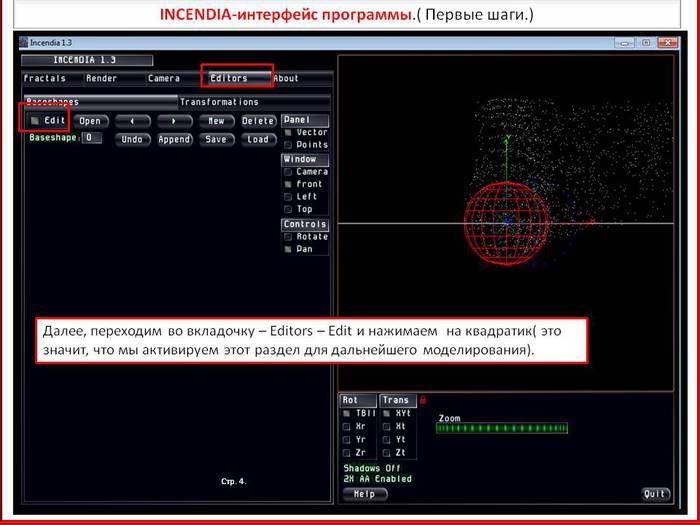The image size is (700, 525).
Task: Quit the Incendia program
Action: point(656,495)
